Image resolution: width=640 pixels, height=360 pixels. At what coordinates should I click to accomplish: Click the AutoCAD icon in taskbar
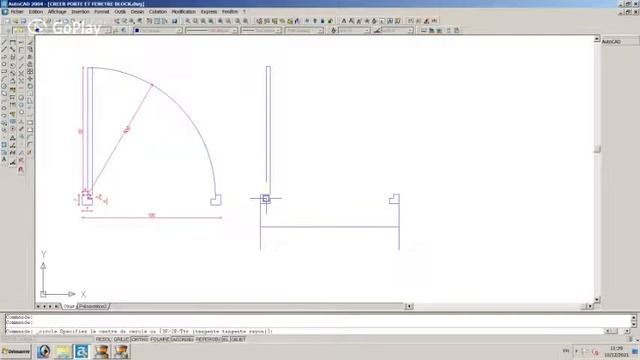82,351
